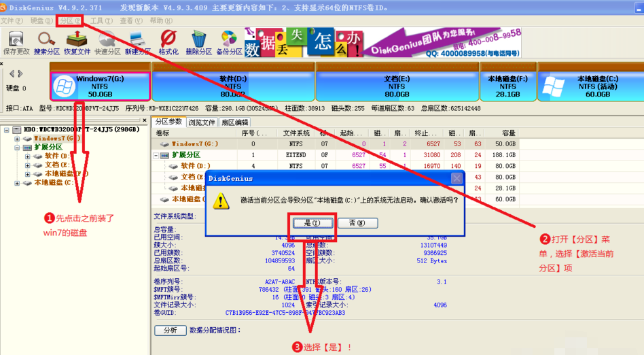Viewport: 644px width, 355px height.
Task: Close the left disk tree panel
Action: point(145,120)
